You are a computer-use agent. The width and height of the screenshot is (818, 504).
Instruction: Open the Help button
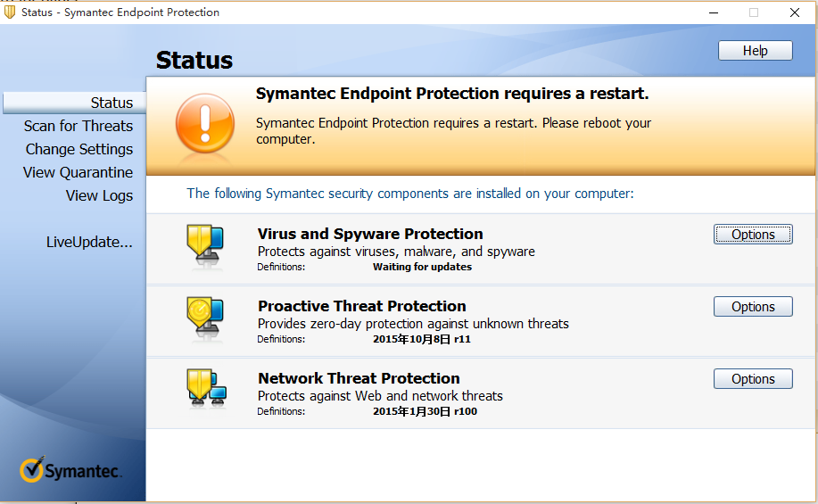pos(755,51)
